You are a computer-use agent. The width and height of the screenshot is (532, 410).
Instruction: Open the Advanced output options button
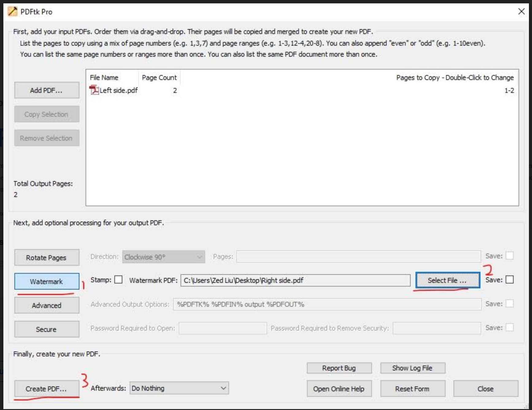click(x=47, y=305)
